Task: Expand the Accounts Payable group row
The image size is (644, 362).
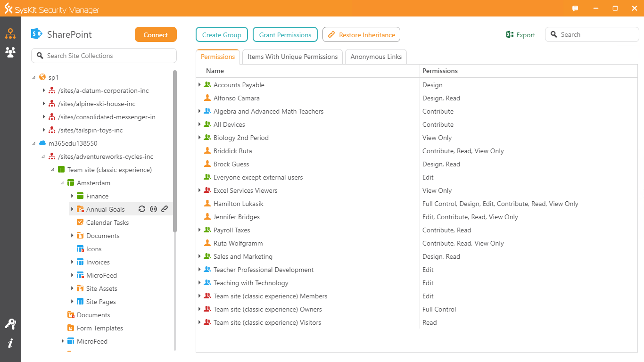Action: click(x=200, y=85)
